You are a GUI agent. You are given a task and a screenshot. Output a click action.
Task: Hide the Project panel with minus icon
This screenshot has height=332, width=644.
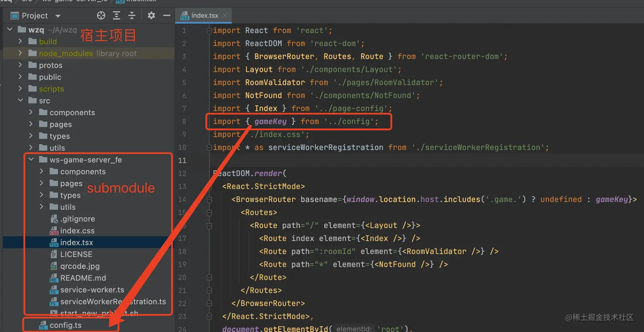point(167,15)
